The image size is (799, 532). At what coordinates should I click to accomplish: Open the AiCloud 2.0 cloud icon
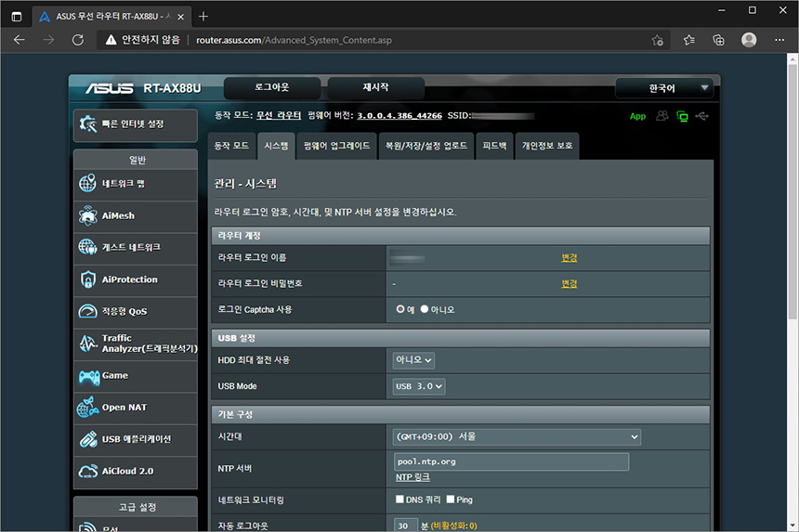(87, 471)
